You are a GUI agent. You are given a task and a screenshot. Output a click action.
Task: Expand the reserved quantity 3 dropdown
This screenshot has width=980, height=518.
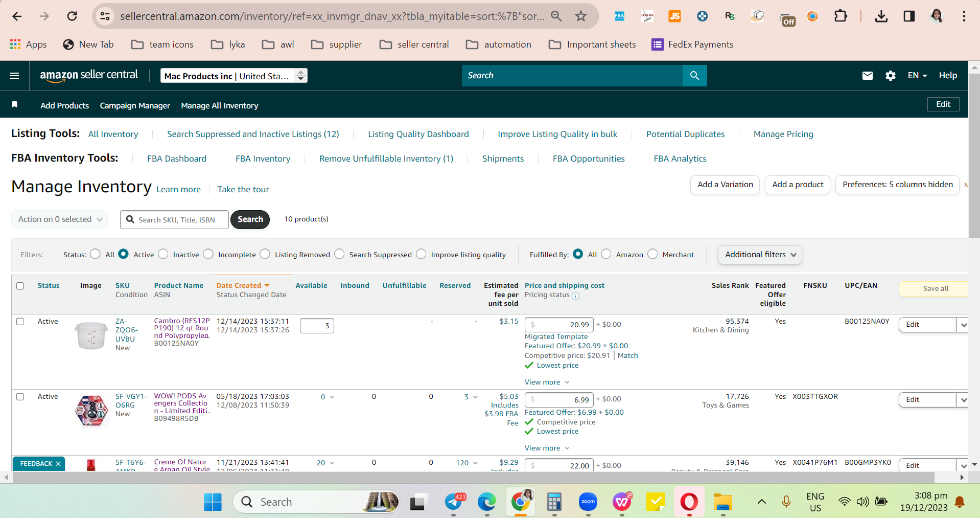(x=475, y=397)
